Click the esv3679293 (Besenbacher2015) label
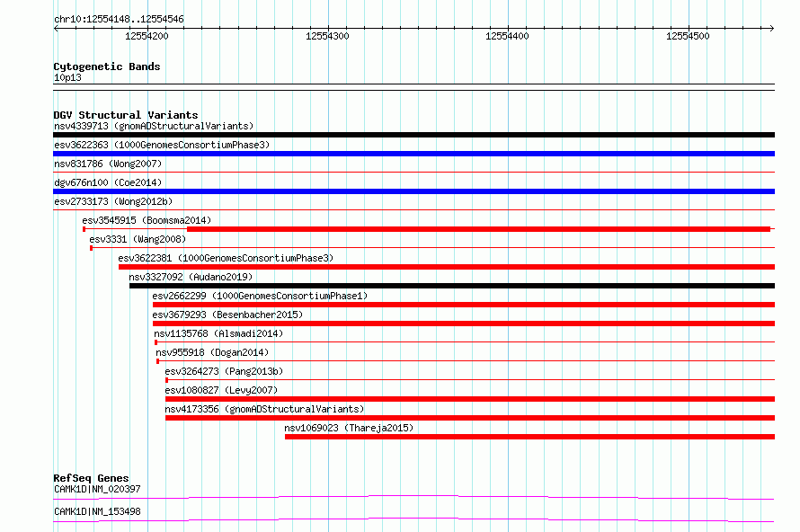 click(x=227, y=315)
